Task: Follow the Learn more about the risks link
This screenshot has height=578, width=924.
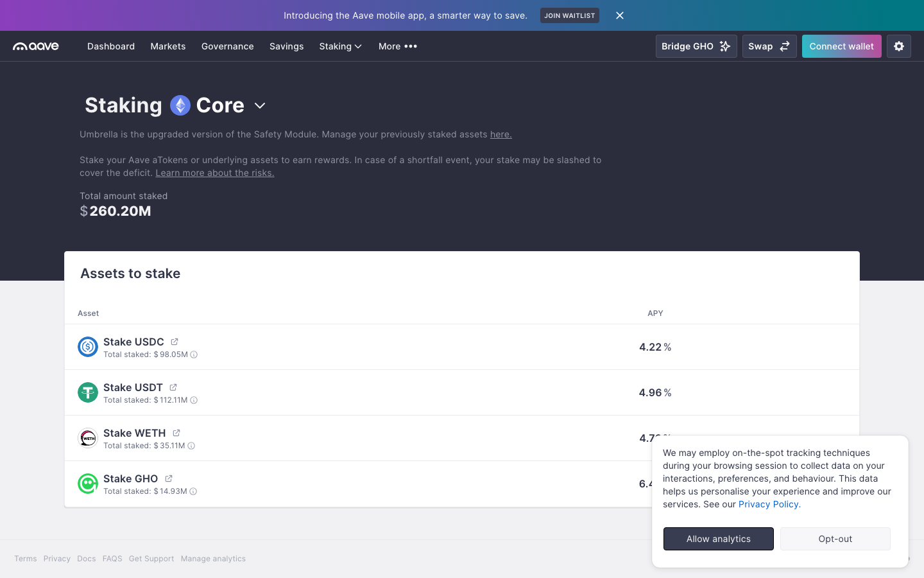Action: [x=214, y=173]
